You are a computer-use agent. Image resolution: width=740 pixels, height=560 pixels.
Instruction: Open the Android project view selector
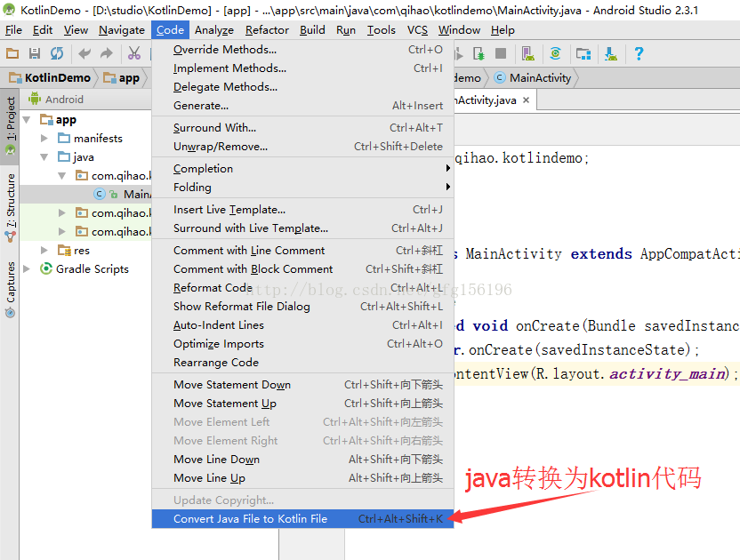(56, 100)
